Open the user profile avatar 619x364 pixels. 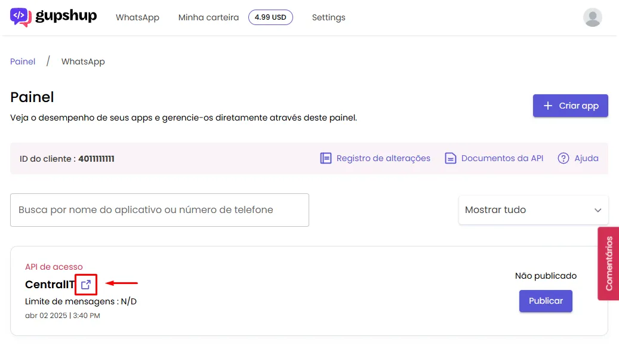point(593,17)
